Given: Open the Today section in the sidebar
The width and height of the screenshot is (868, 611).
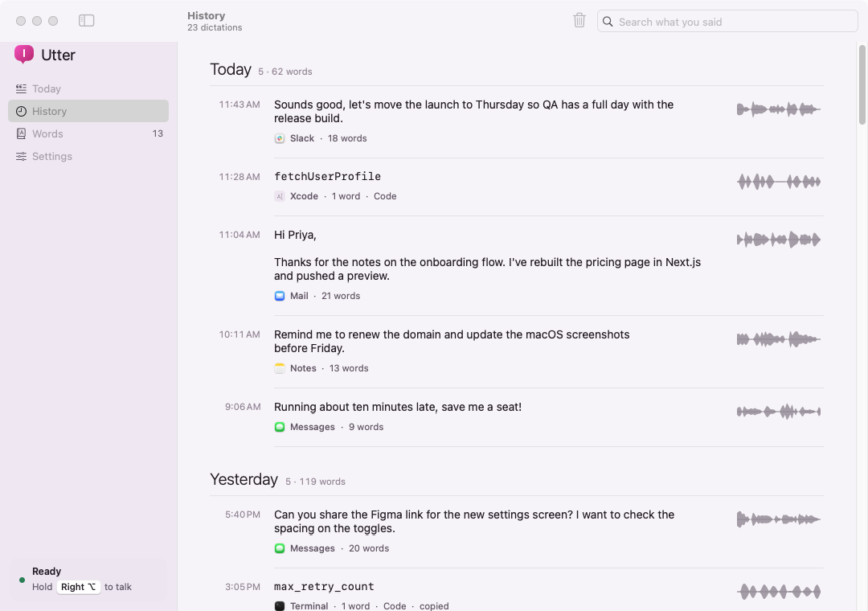Looking at the screenshot, I should tap(88, 88).
